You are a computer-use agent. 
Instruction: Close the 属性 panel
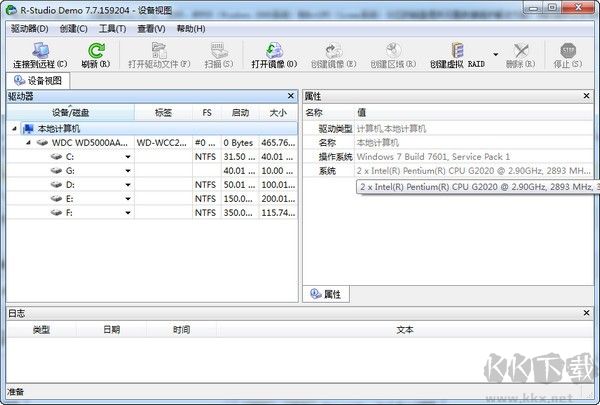(586, 96)
